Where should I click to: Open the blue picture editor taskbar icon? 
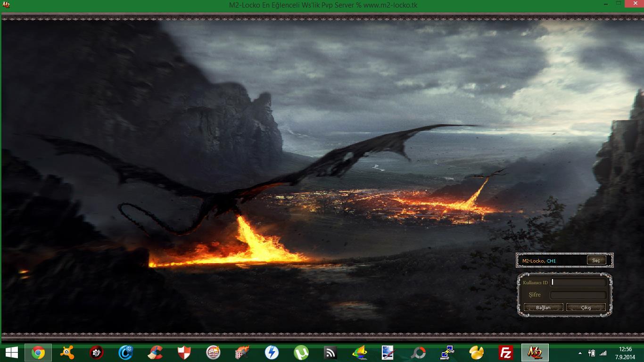(388, 353)
